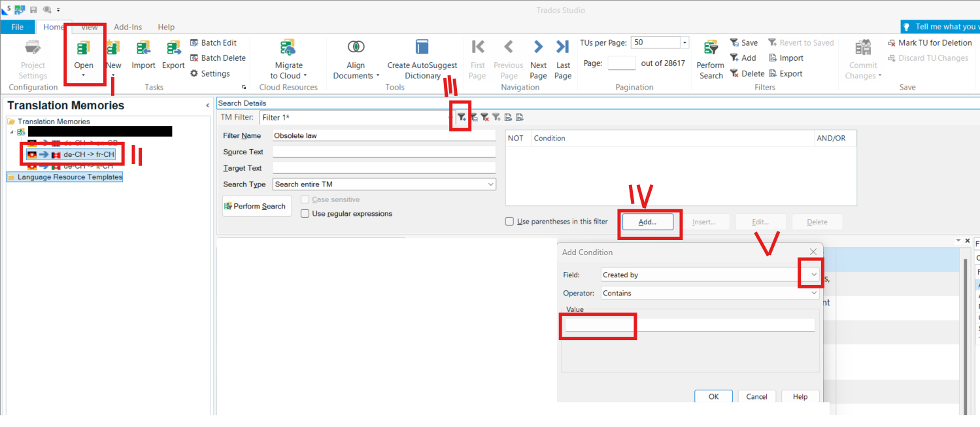Open the Search Type dropdown
Image resolution: width=980 pixels, height=427 pixels.
click(x=491, y=184)
